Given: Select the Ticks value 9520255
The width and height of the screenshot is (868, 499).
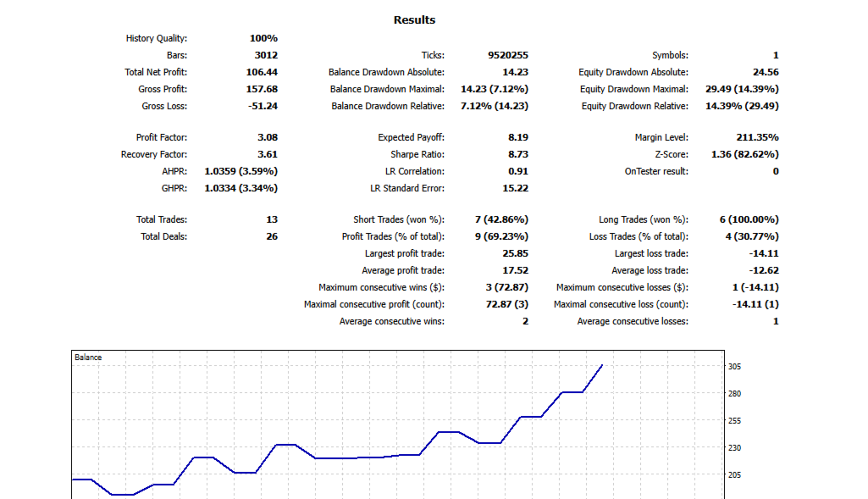Looking at the screenshot, I should click(508, 55).
